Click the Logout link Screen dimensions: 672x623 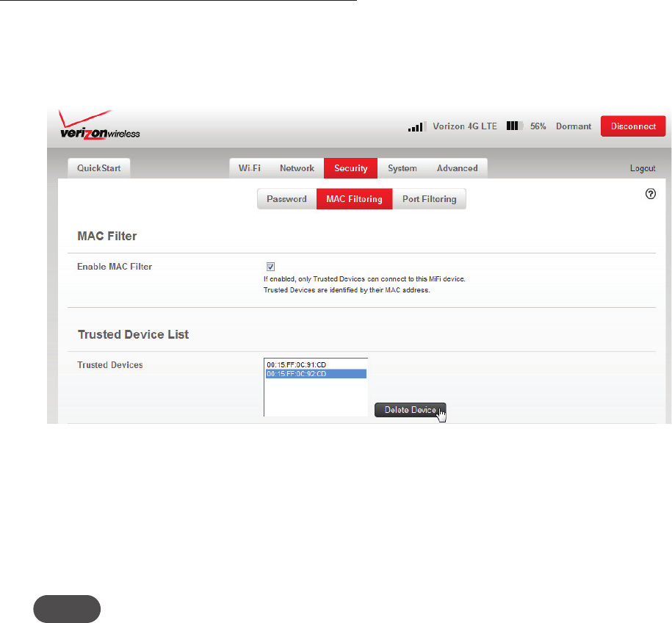coord(643,168)
